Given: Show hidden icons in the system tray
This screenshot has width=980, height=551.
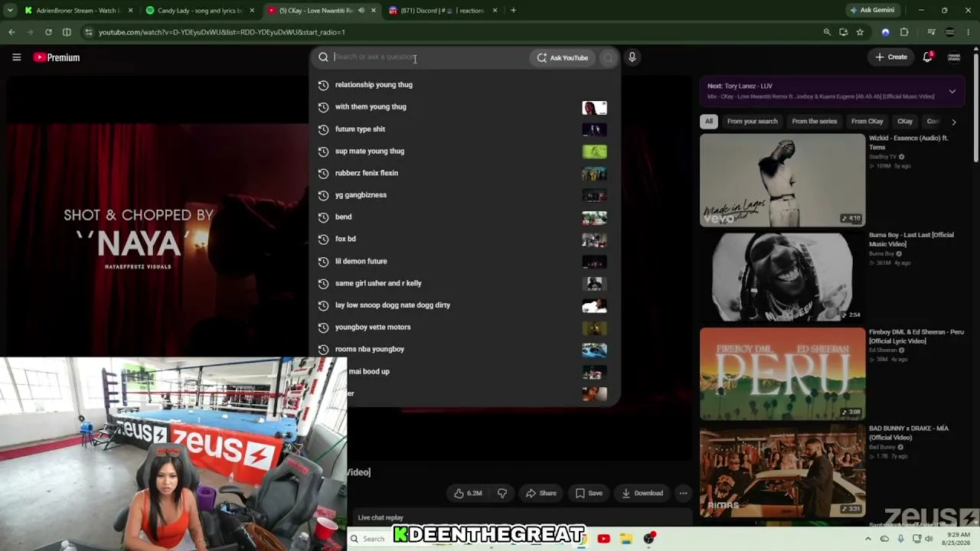Looking at the screenshot, I should [x=867, y=539].
